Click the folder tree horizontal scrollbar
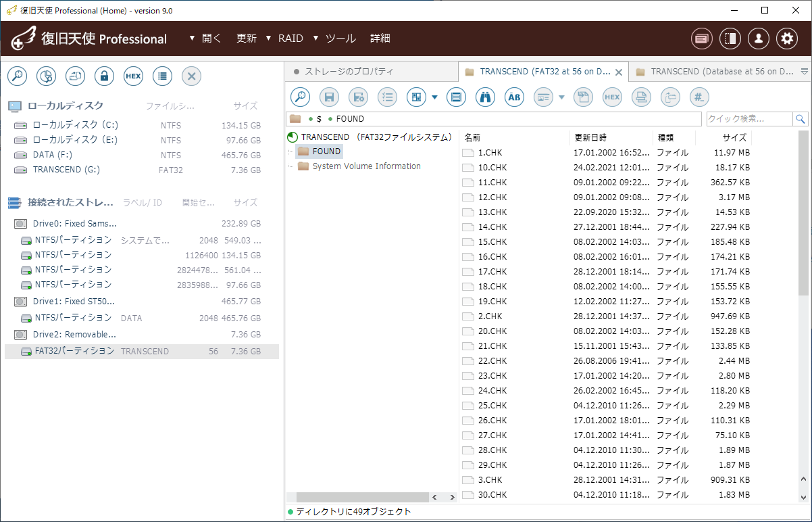Viewport: 812px width, 522px height. pos(363,497)
